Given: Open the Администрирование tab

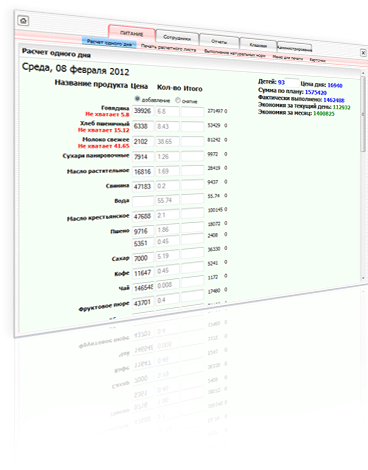Looking at the screenshot, I should click(294, 48).
